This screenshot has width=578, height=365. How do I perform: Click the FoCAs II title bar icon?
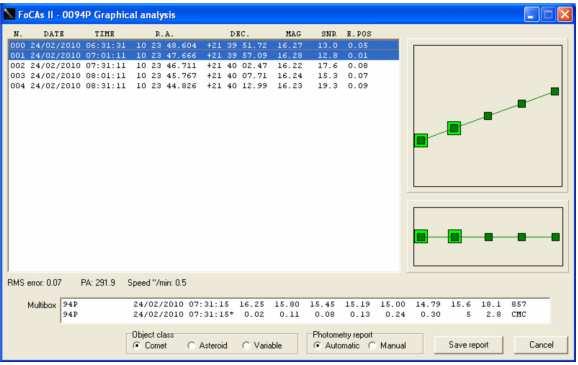tap(10, 14)
